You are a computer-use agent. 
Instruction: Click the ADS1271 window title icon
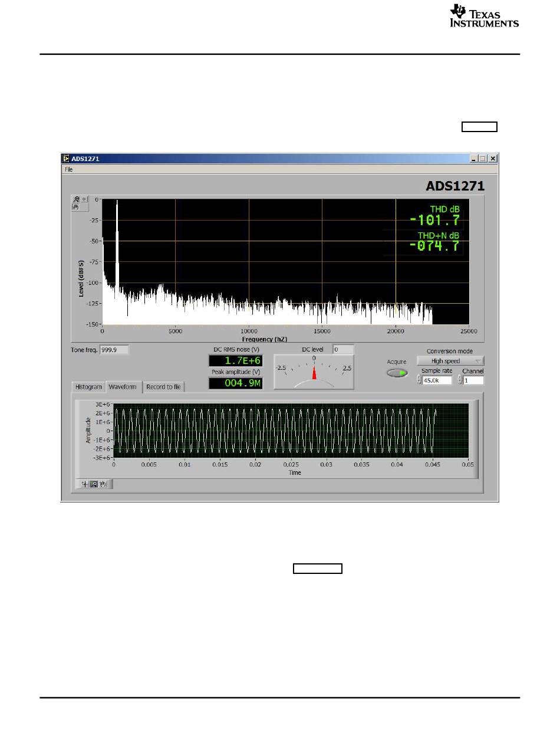[67, 159]
